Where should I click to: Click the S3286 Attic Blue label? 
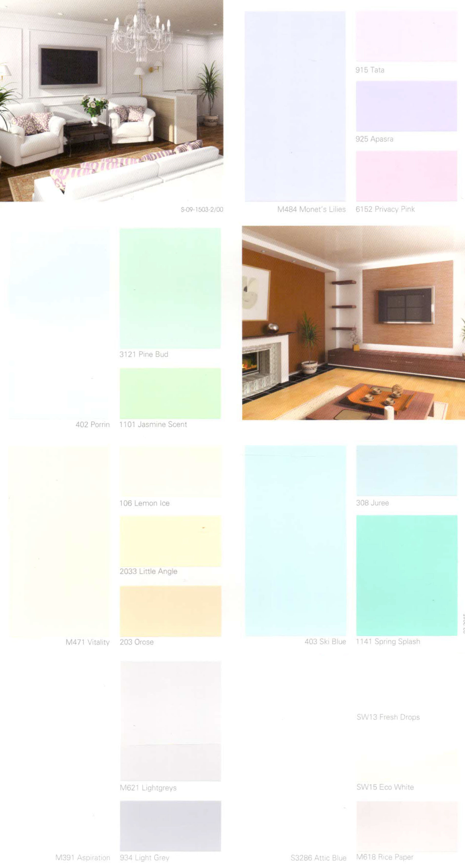pos(318,858)
